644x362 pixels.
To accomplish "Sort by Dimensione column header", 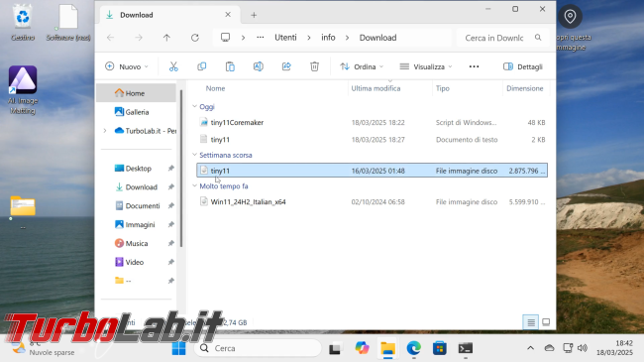I will [x=524, y=88].
